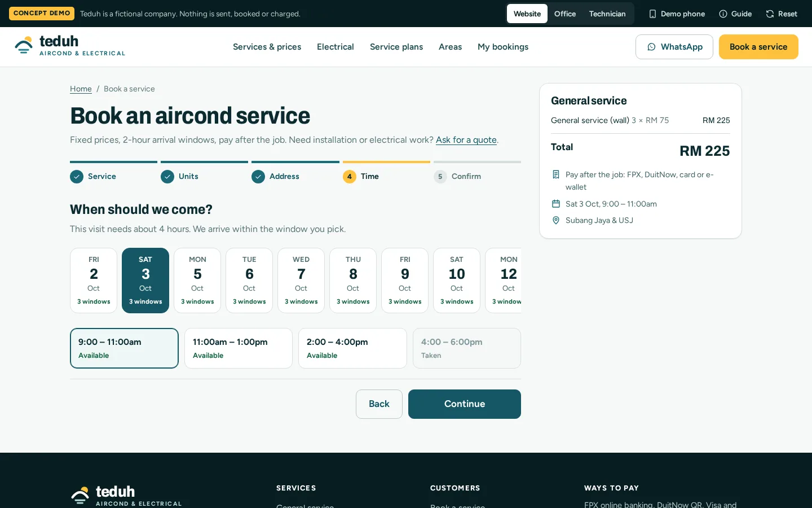Click the step 5 Confirm badge

coord(440,177)
